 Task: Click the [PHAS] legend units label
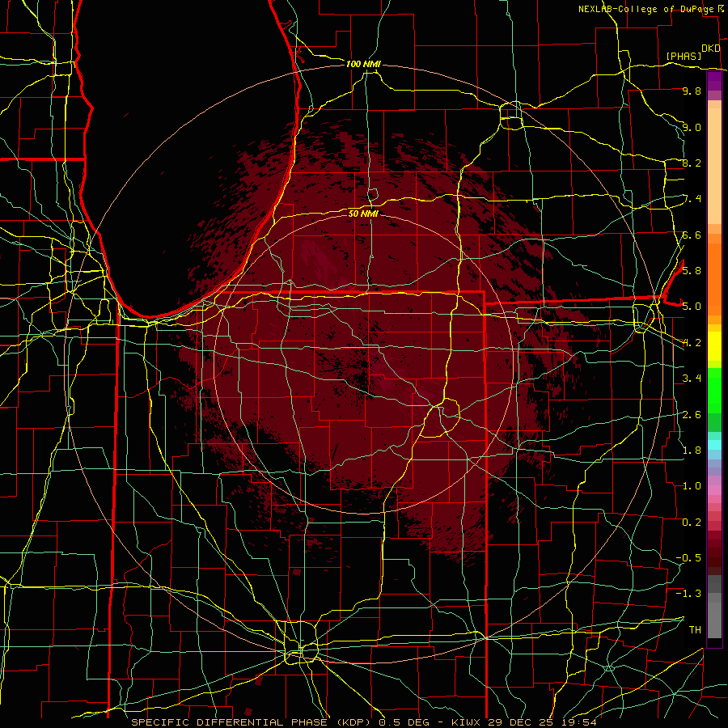tap(684, 56)
